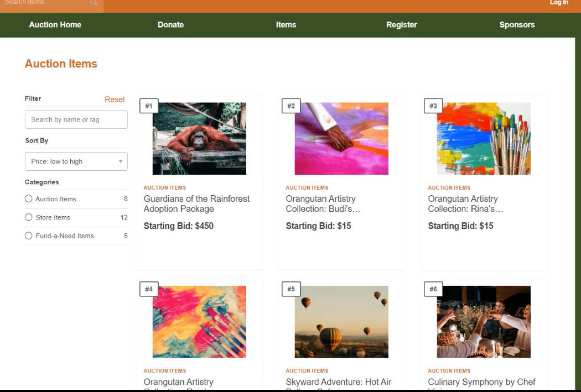Viewport: 581px width, 392px height.
Task: Click the Log In link
Action: [559, 3]
